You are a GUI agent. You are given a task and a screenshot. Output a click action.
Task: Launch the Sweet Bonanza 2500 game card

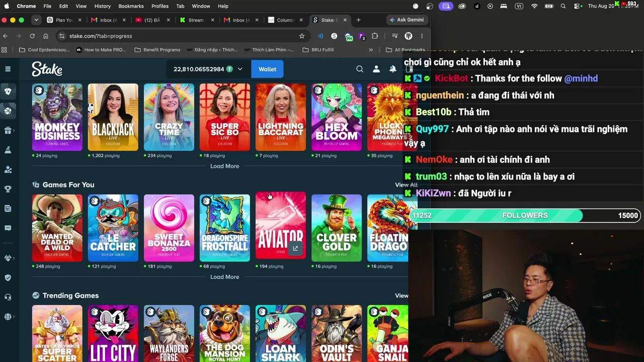point(169,228)
